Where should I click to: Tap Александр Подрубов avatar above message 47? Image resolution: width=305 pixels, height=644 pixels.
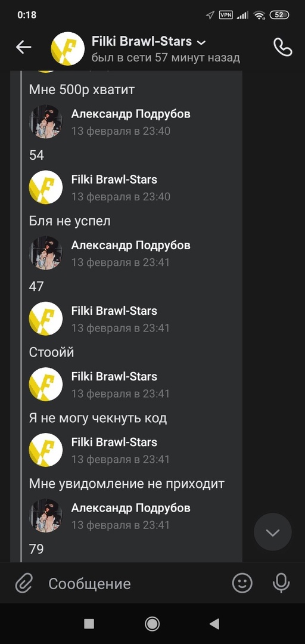coord(45,253)
